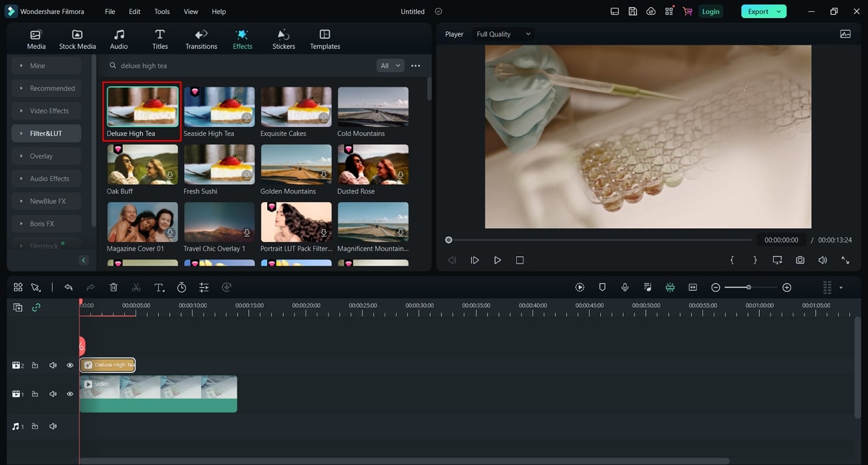The width and height of the screenshot is (868, 465).
Task: Switch to the Transitions tab
Action: pyautogui.click(x=201, y=39)
